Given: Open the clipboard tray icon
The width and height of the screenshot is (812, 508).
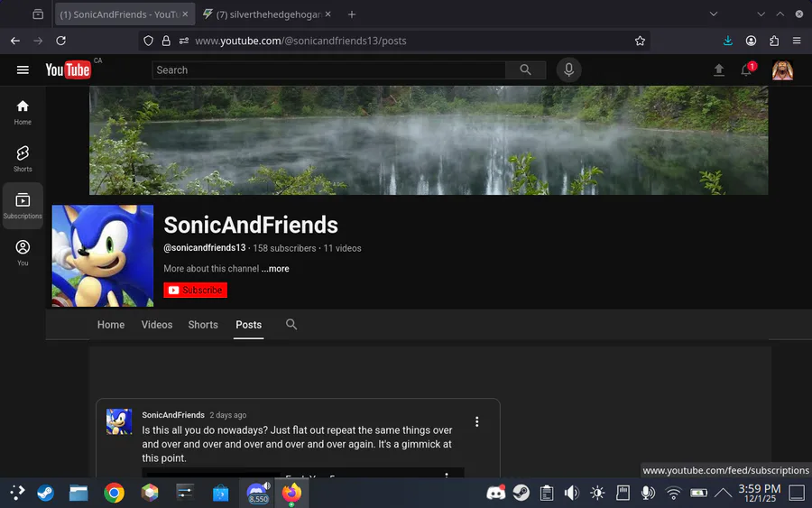Looking at the screenshot, I should click(x=547, y=493).
